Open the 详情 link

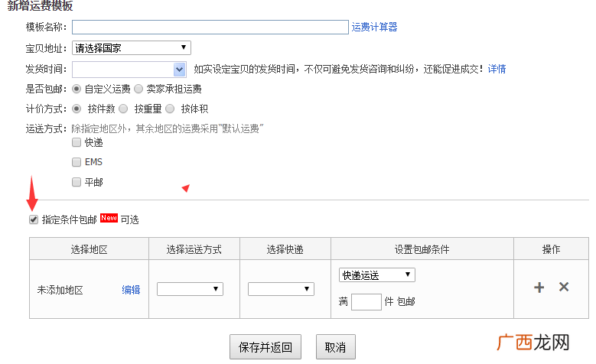click(x=497, y=69)
